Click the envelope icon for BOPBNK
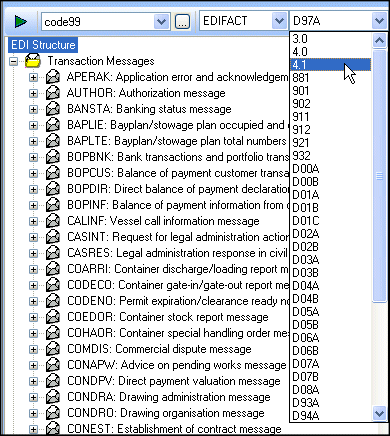This screenshot has width=390, height=436. coord(53,157)
